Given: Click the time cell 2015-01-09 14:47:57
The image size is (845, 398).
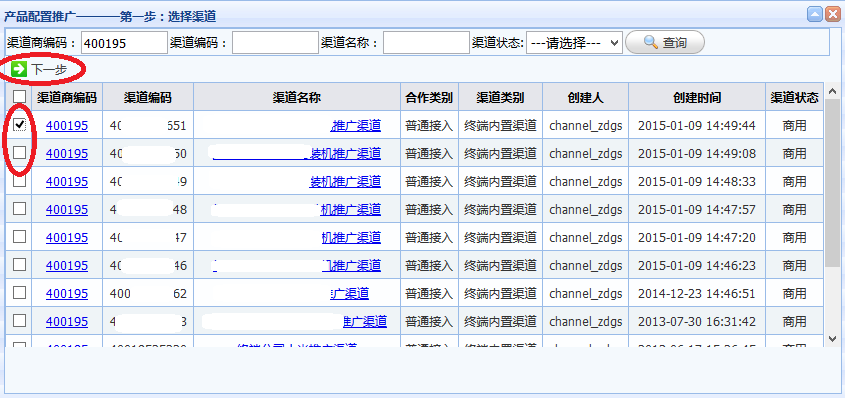Looking at the screenshot, I should click(x=697, y=209).
